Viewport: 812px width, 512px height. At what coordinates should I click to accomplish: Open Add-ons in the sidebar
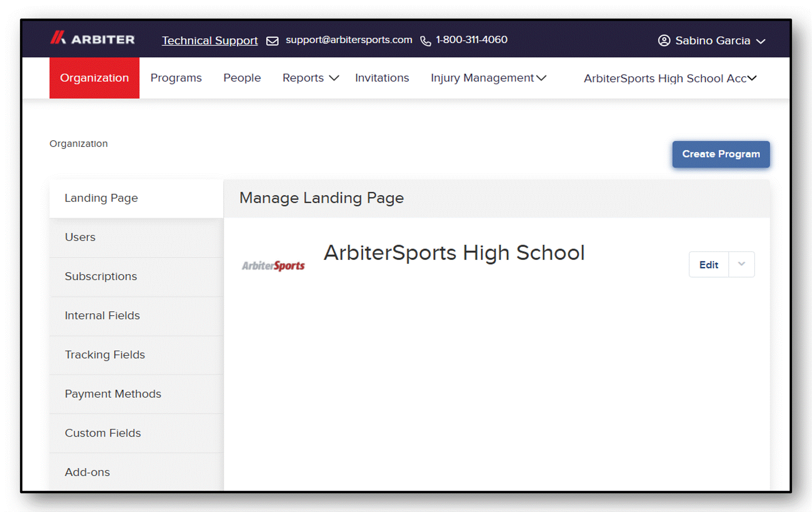click(136, 472)
